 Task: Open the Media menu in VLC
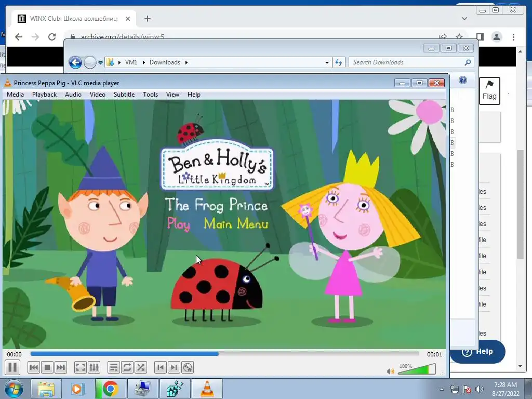[x=15, y=95]
